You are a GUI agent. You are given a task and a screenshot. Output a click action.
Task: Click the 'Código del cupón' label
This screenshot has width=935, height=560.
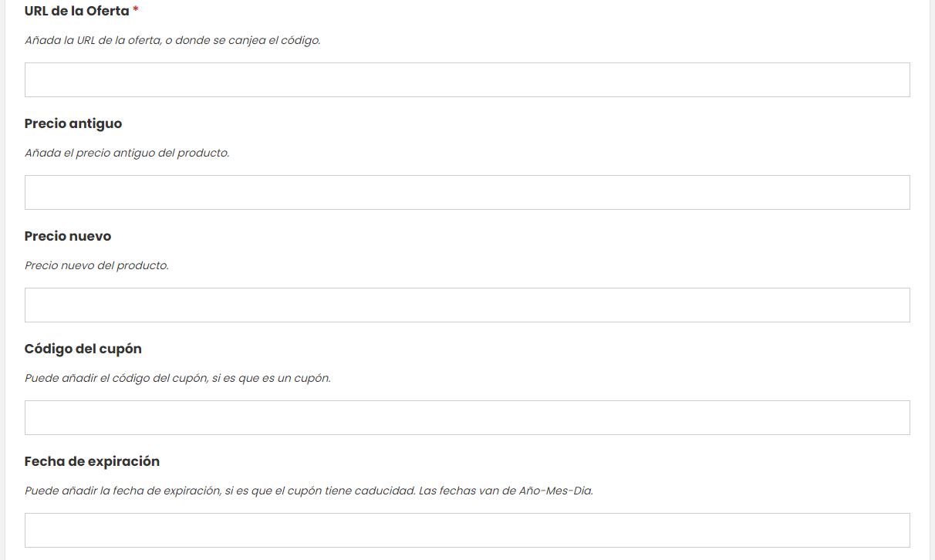click(x=83, y=349)
